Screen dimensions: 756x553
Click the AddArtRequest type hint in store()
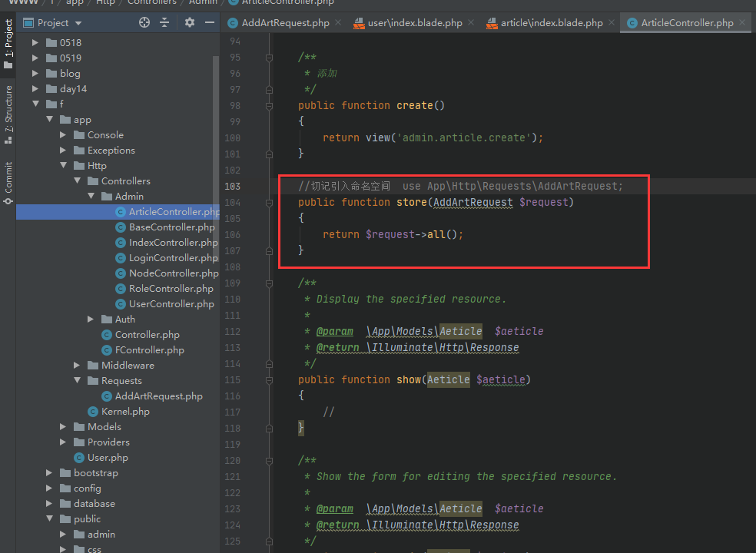click(473, 203)
